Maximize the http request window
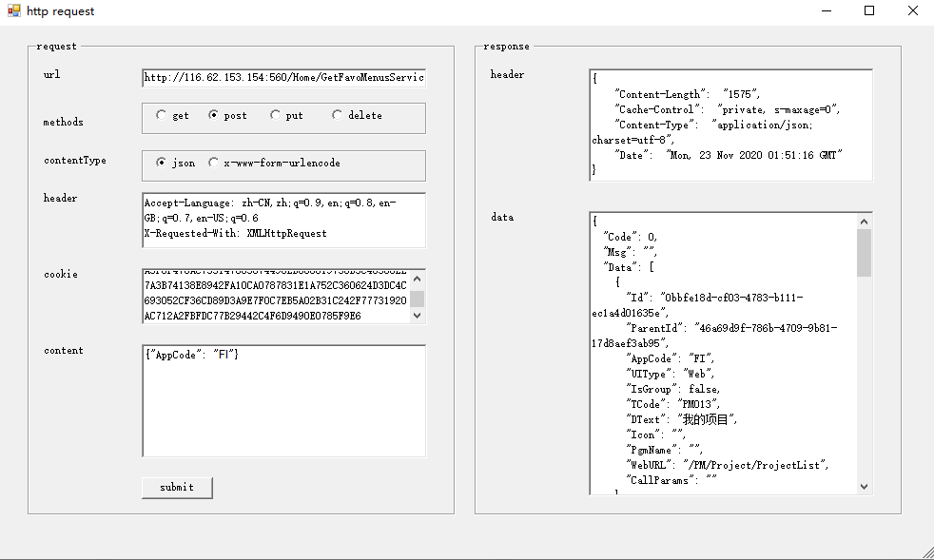 point(868,11)
